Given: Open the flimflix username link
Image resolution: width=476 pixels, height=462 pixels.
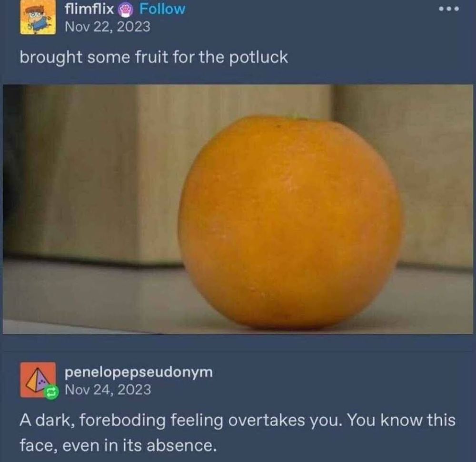Looking at the screenshot, I should click(x=89, y=9).
